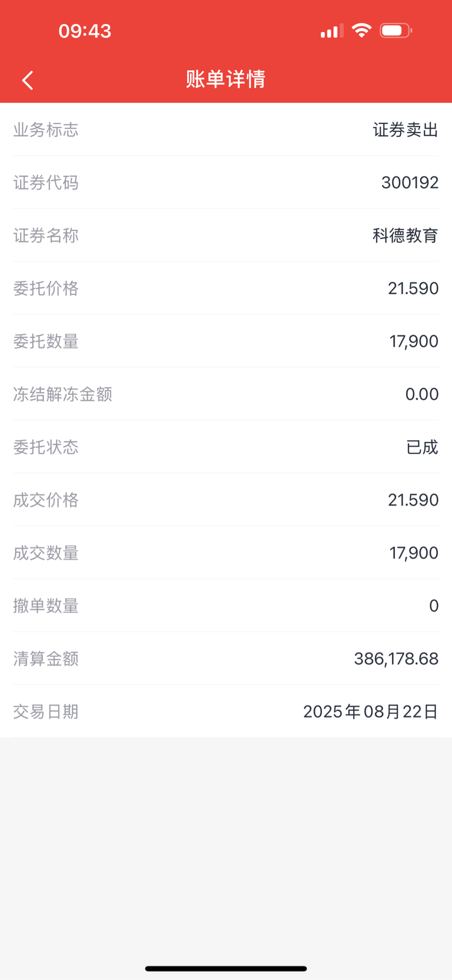Image resolution: width=452 pixels, height=980 pixels.
Task: Tap the 证券卖出 value text
Action: coord(406,129)
